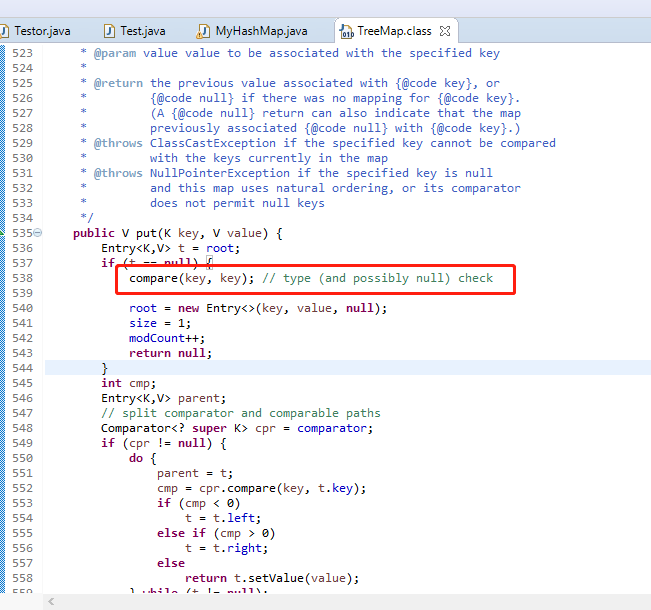Collapse the put method at line 535
This screenshot has height=610, width=651.
coord(38,233)
